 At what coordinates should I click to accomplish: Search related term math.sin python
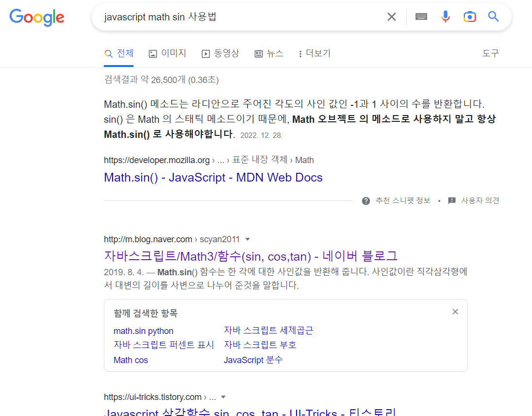click(x=143, y=331)
